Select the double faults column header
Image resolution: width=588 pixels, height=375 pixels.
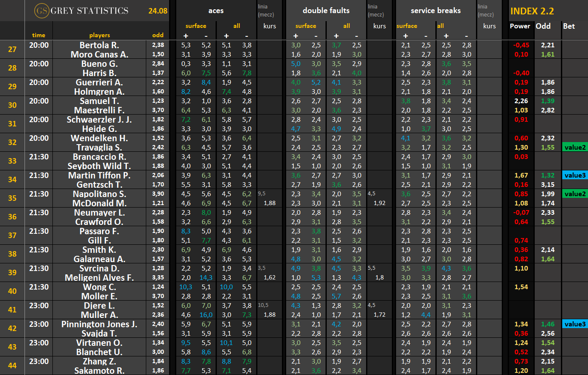326,11
